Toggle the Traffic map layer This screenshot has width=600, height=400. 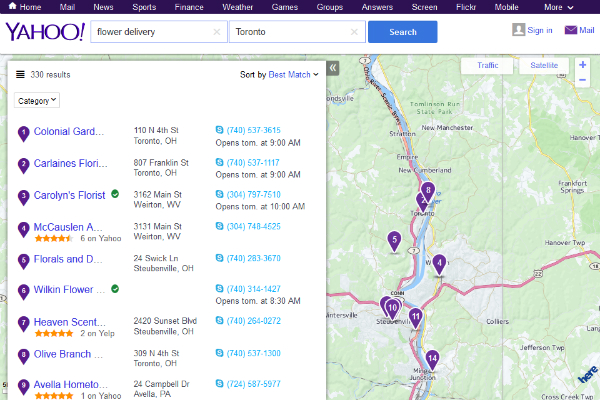tap(487, 65)
